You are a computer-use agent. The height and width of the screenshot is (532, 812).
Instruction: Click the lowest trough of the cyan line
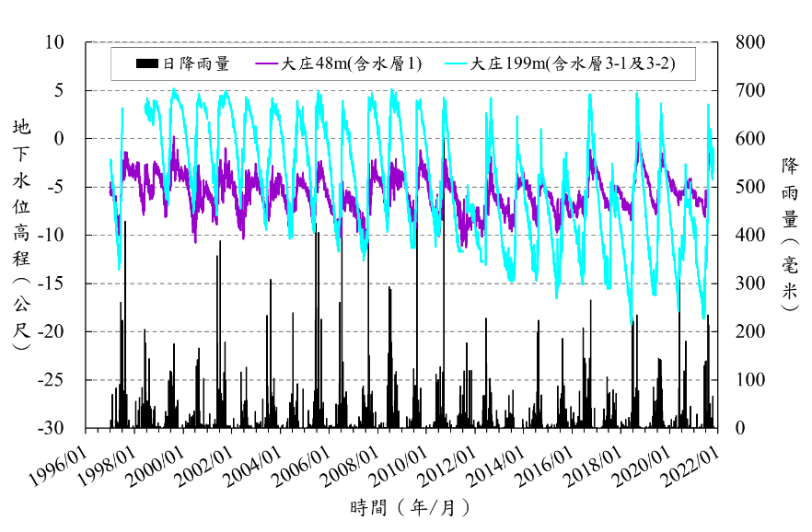pyautogui.click(x=632, y=323)
